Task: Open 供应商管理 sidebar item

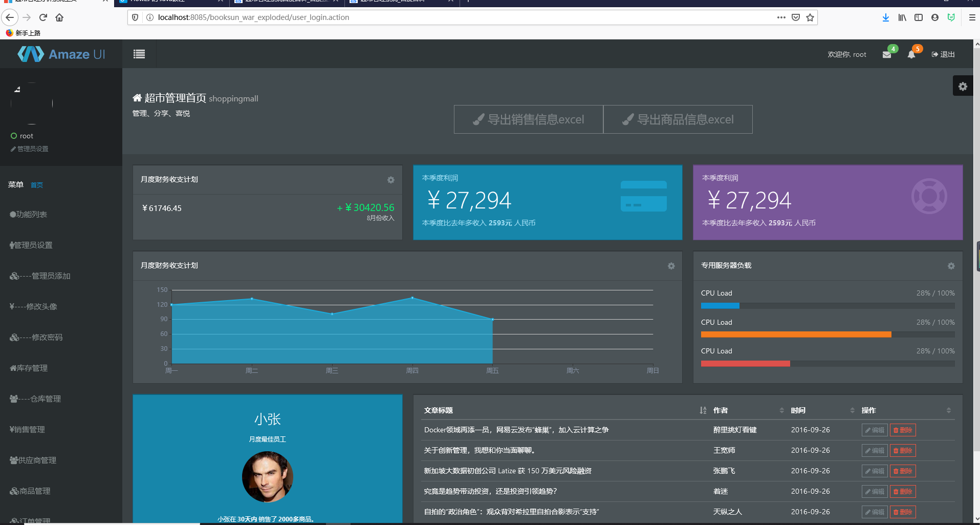Action: (x=33, y=460)
